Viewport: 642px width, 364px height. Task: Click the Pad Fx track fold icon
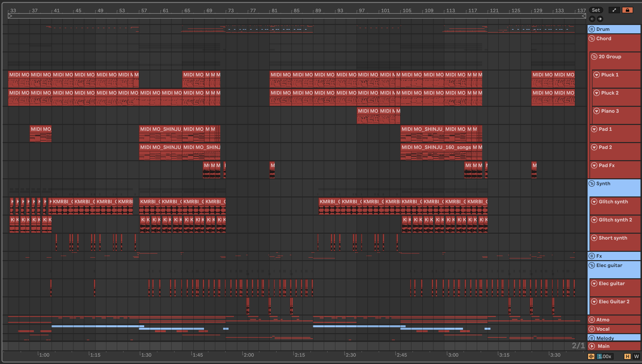coord(594,165)
